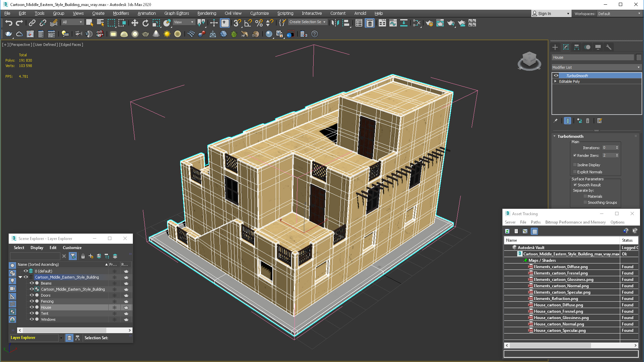Screen dimensions: 644x362
Task: Enable the Isoline Display checkbox
Action: [x=575, y=165]
